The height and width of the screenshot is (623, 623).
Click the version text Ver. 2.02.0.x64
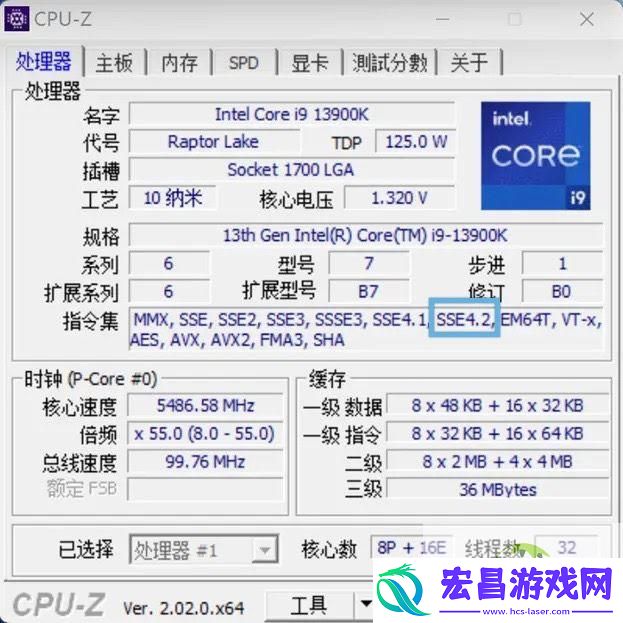(x=184, y=608)
